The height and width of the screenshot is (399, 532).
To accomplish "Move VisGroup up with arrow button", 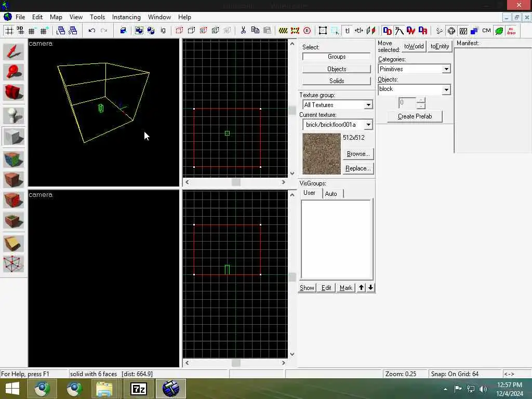I will click(x=362, y=288).
